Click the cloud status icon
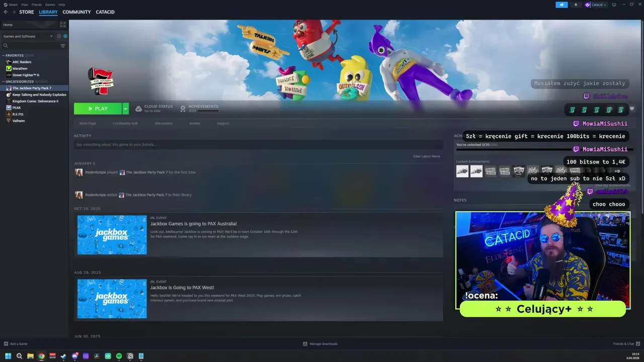The height and width of the screenshot is (362, 644). tap(138, 109)
